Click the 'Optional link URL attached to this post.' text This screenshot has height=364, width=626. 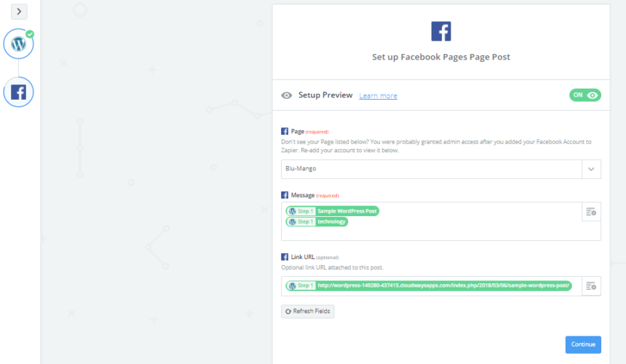point(332,267)
